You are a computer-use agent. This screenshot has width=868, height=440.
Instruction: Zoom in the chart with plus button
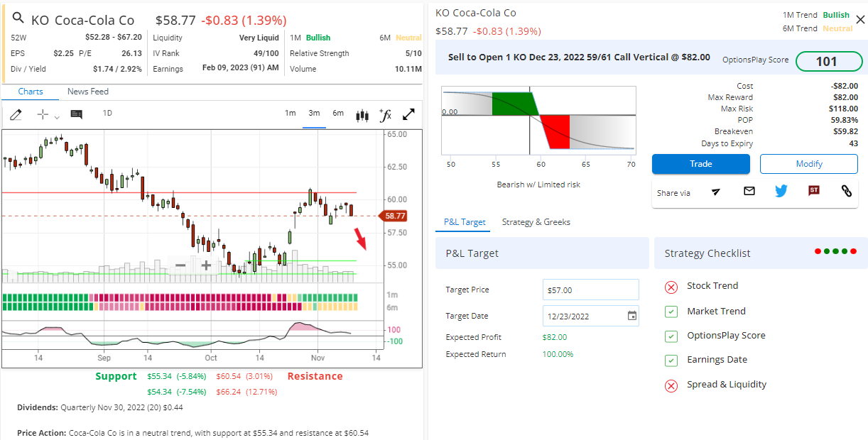(206, 265)
